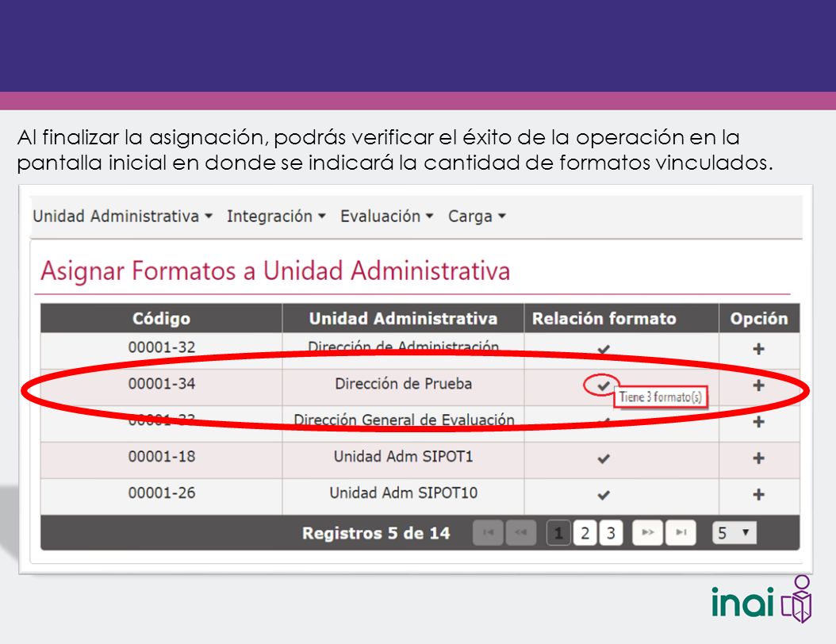Viewport: 836px width, 644px height.
Task: Click Registros 5 de 14 label
Action: point(376,533)
